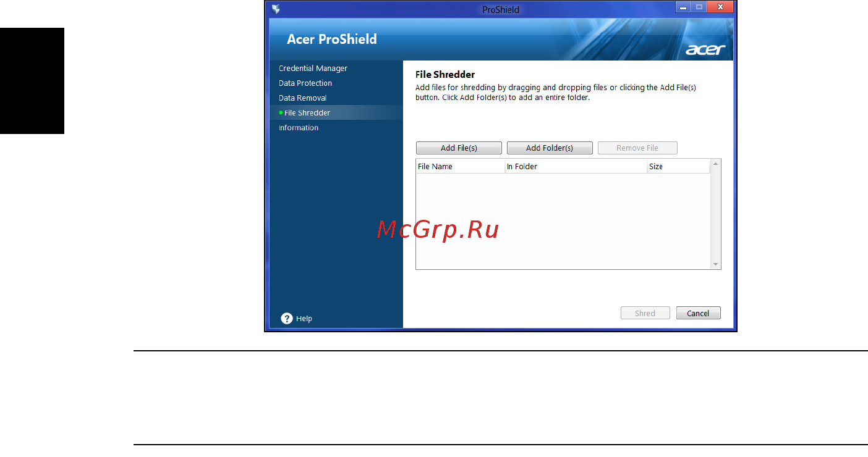Click the Add Folder(s) button
This screenshot has width=868, height=457.
click(550, 148)
